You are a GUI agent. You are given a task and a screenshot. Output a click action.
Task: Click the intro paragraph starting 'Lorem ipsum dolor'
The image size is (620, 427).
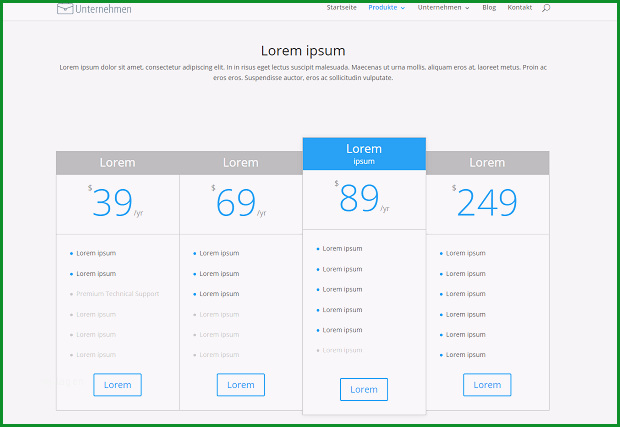pyautogui.click(x=303, y=72)
